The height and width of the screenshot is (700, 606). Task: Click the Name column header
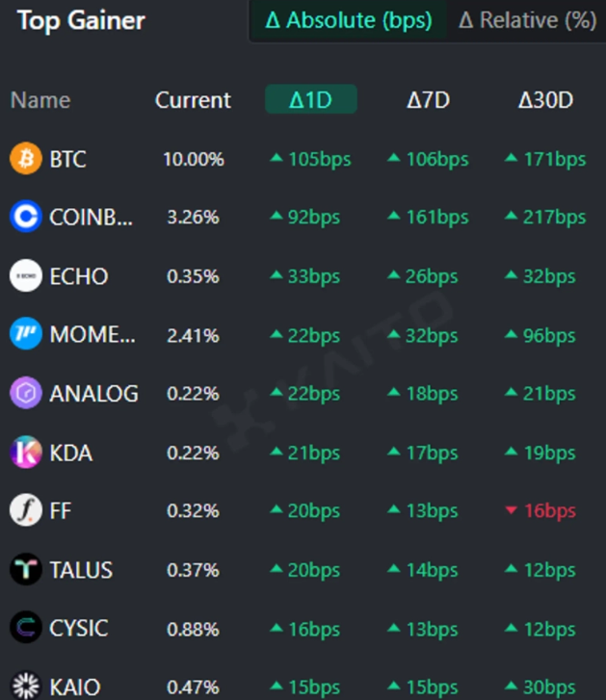(40, 100)
